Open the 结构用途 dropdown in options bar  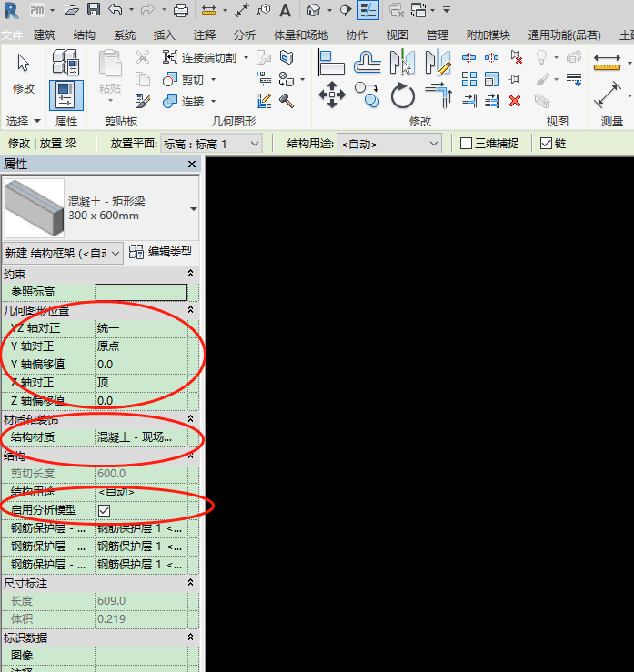tap(388, 144)
